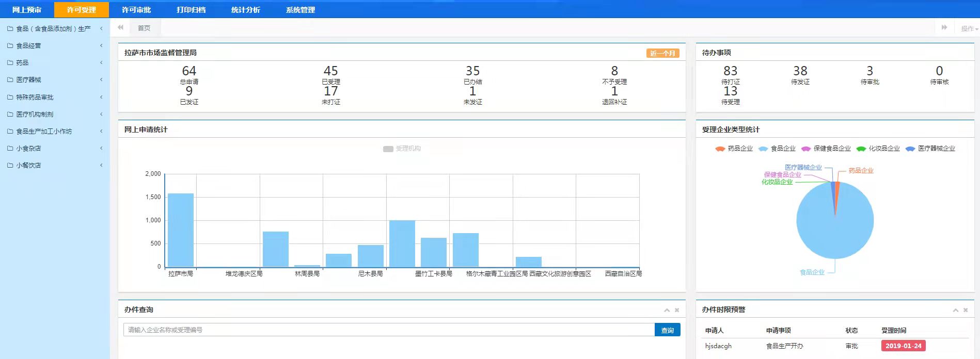Click the 查询 search button
The image size is (980, 359).
click(x=667, y=330)
